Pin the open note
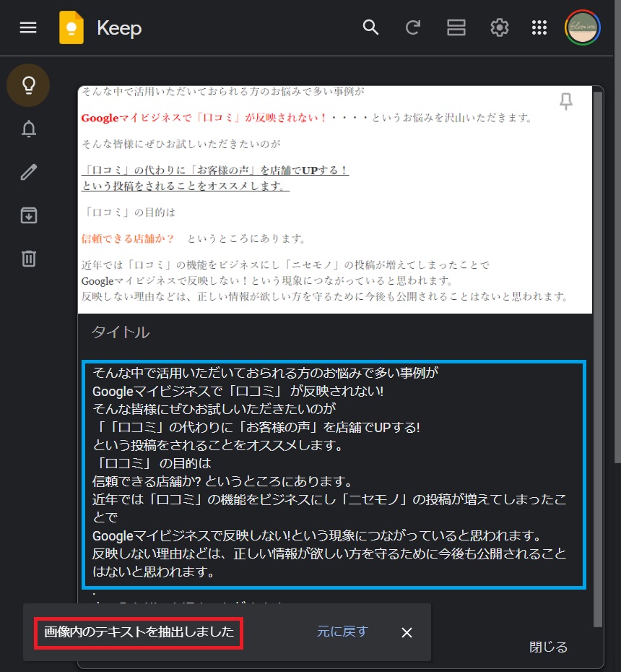The height and width of the screenshot is (672, 621). tap(566, 102)
